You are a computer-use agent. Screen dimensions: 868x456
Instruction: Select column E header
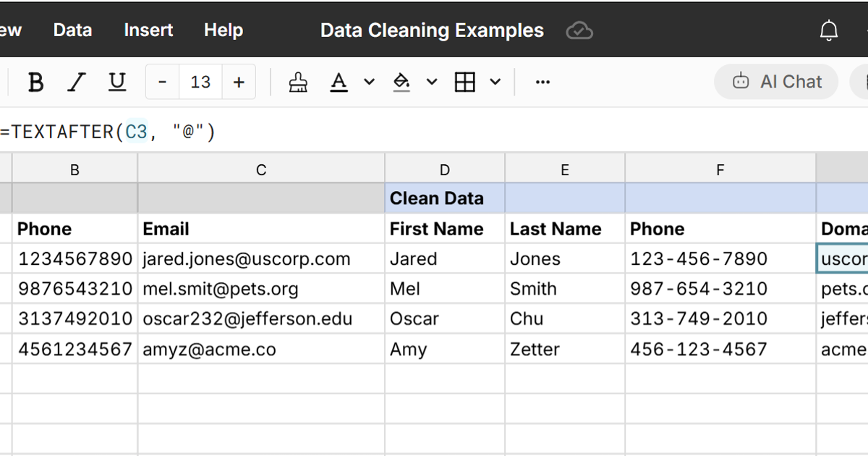pos(565,170)
